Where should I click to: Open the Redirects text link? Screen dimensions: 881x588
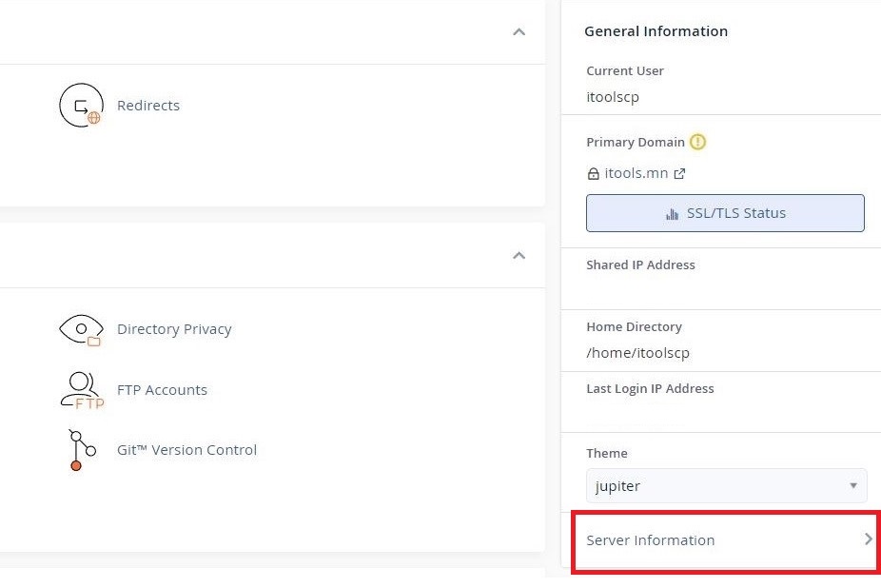pyautogui.click(x=148, y=105)
